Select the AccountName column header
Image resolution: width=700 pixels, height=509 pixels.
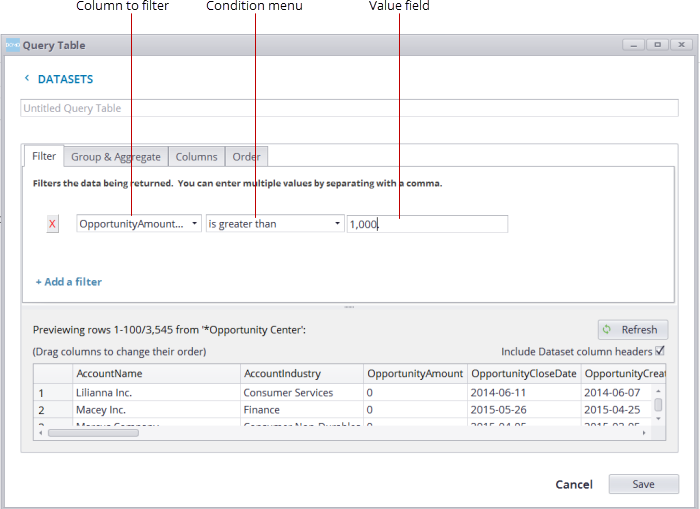(156, 374)
